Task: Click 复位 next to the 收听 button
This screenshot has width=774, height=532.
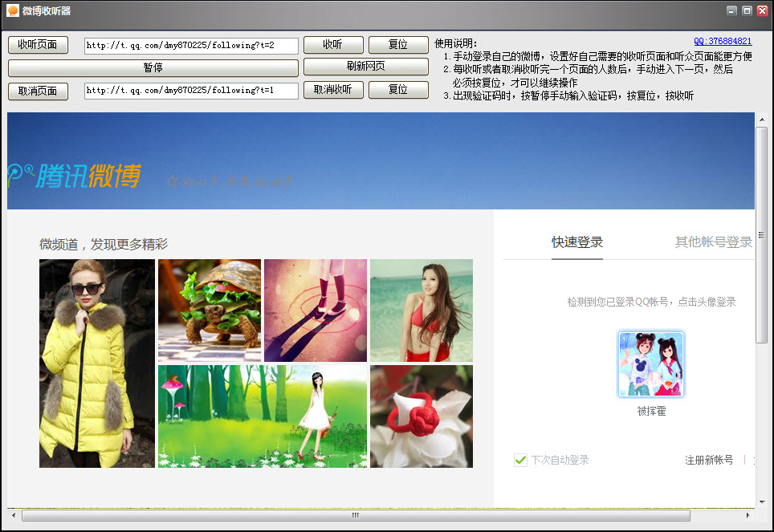Action: 398,45
